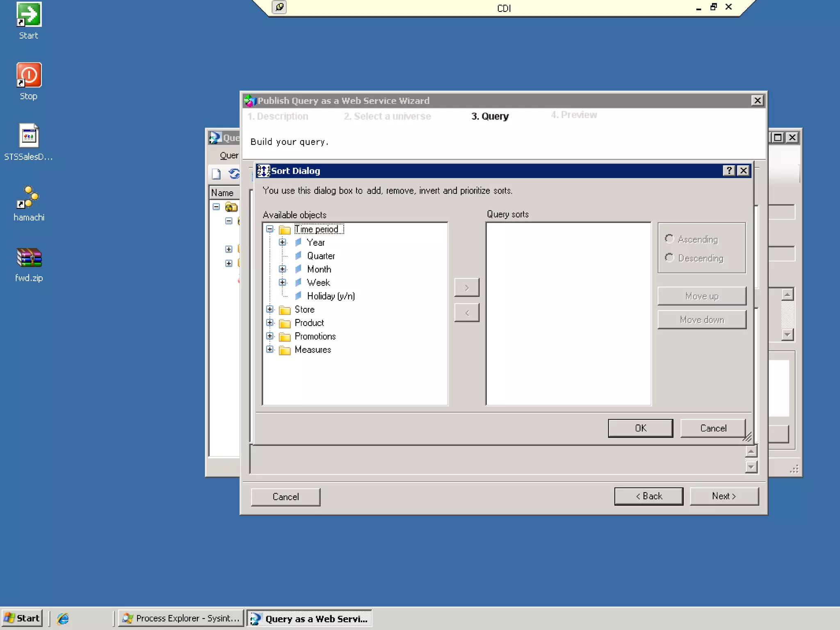The height and width of the screenshot is (630, 840).
Task: Select the Holiday (y/n) dimension icon
Action: [299, 296]
